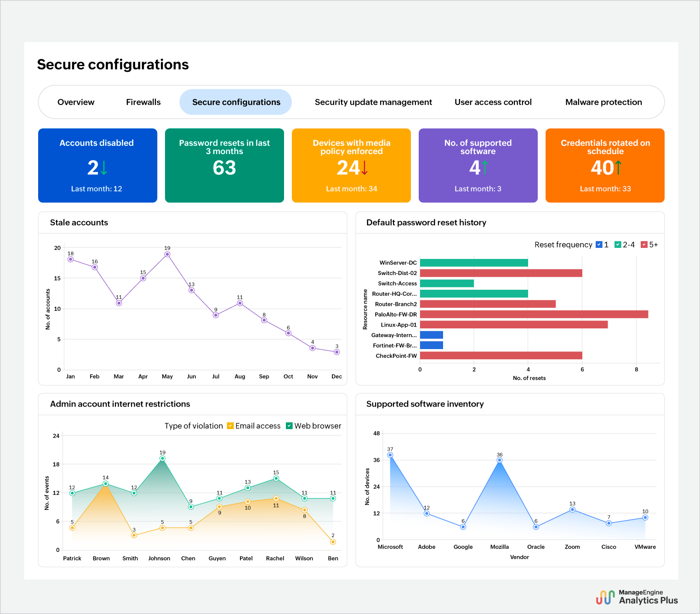The image size is (700, 614).
Task: Click the Ben email access point labeled 2
Action: tap(333, 542)
